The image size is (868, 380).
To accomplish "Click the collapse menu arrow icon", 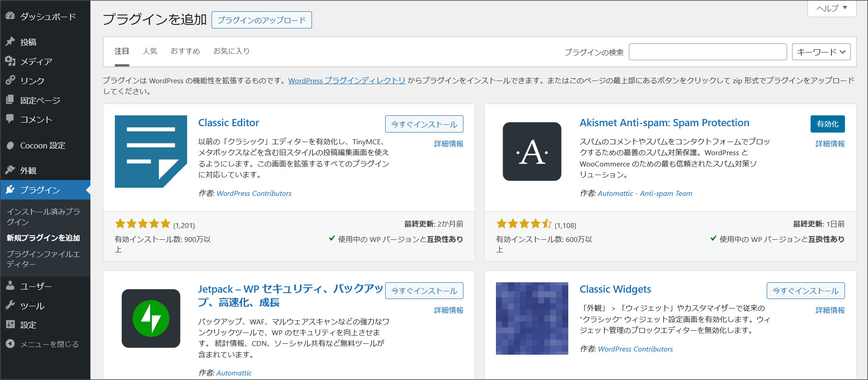I will [x=10, y=344].
